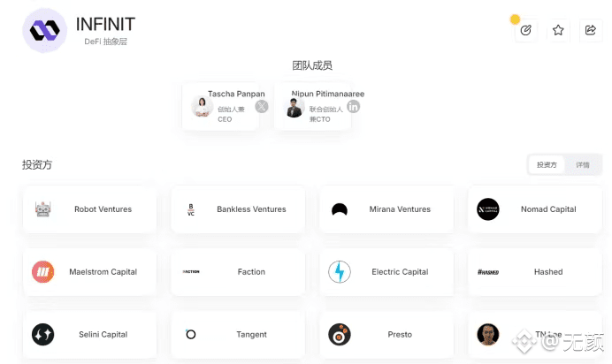This screenshot has height=364, width=612.
Task: Click the Robot Ventures robot logo
Action: 43,209
